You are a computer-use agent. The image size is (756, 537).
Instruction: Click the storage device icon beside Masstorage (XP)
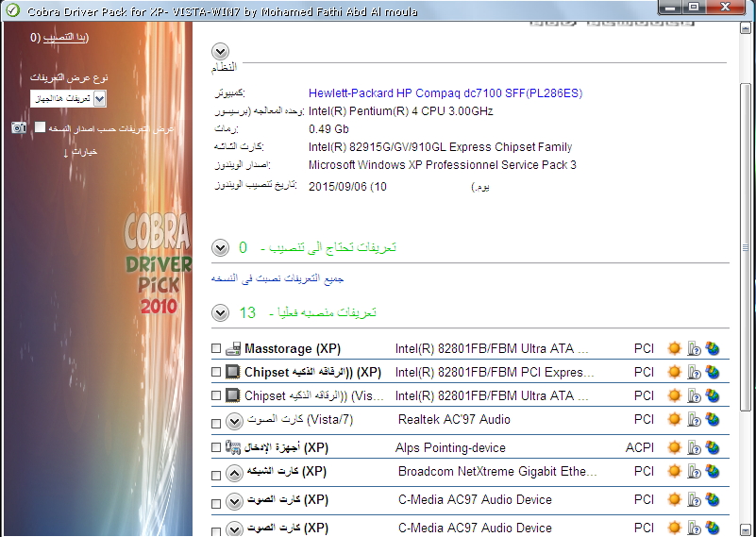point(233,348)
